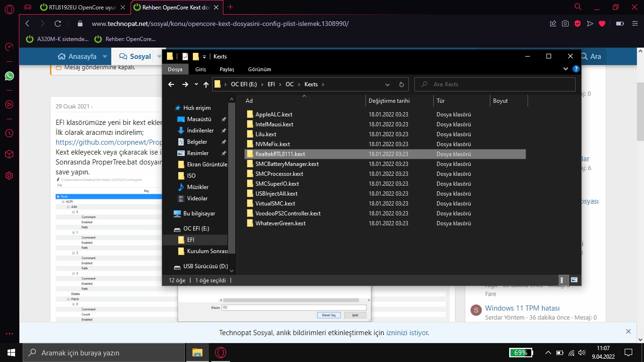Select the WhateverGreen.kext folder
Viewport: 644px width, 362px height.
[281, 223]
